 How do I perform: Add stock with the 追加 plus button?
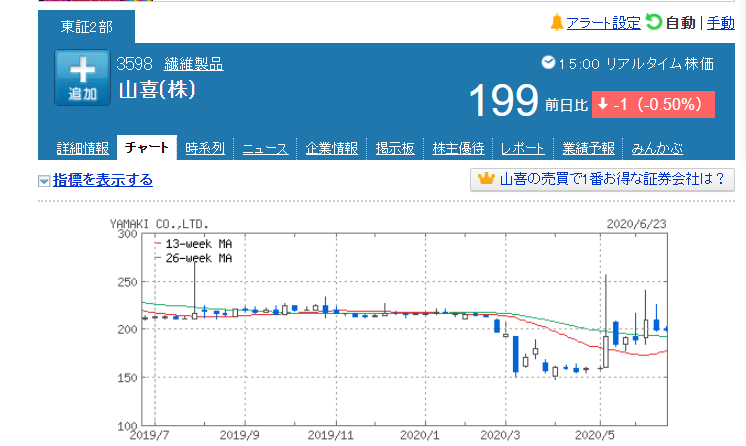tap(82, 78)
